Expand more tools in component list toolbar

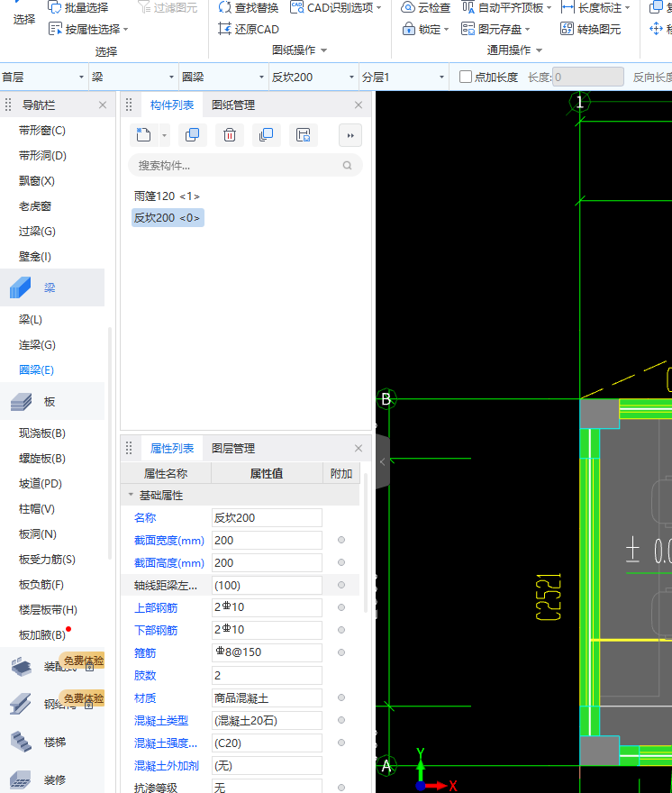pos(350,135)
